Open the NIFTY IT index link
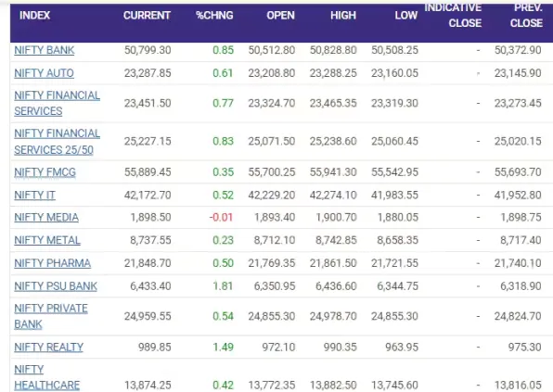 (34, 196)
